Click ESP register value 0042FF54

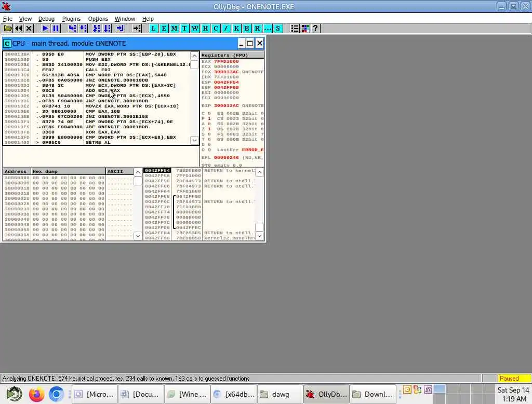click(x=227, y=82)
